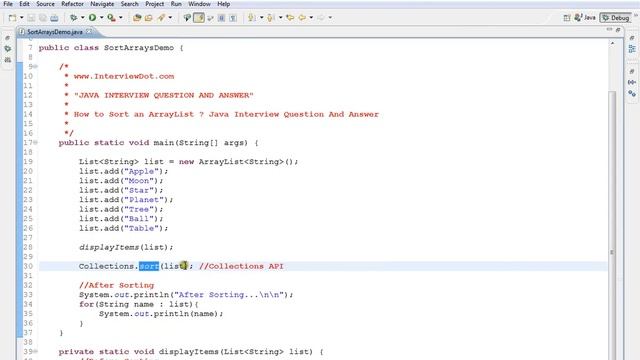Open the Breakpoints view from right trim
Image resolution: width=640 pixels, height=360 pixels.
632,93
